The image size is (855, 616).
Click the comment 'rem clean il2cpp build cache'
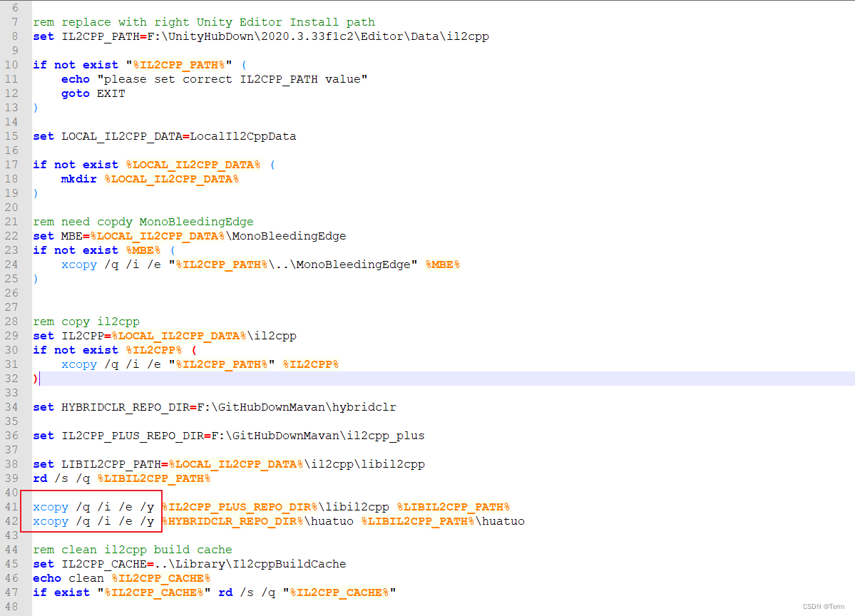coord(133,550)
